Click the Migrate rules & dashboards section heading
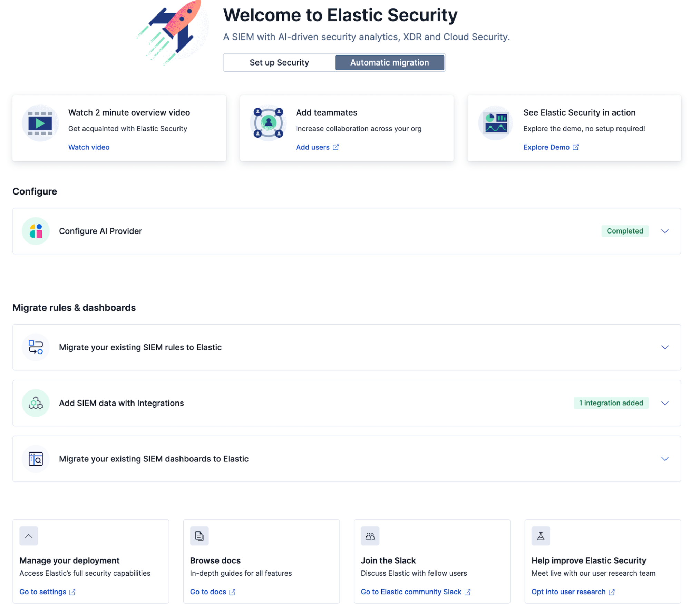 coord(74,308)
